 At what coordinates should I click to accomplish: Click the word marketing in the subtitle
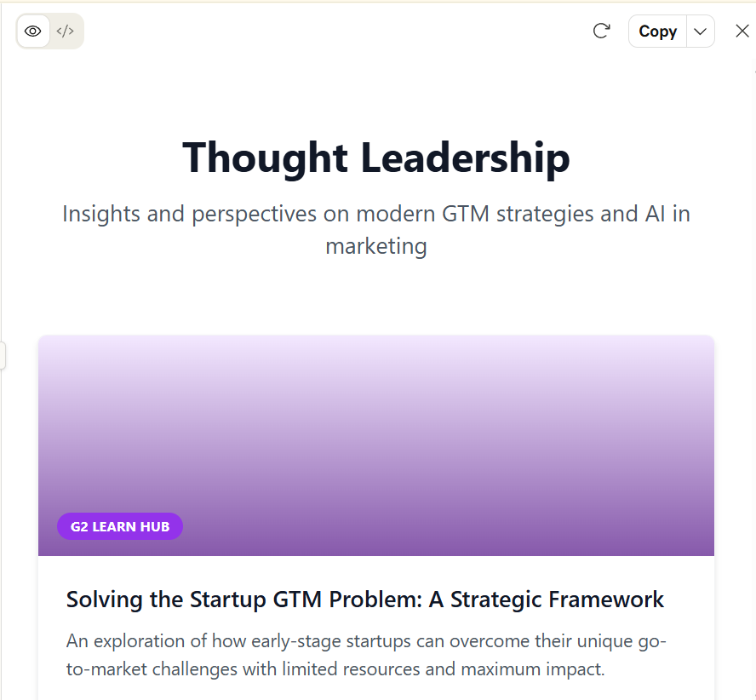[376, 246]
